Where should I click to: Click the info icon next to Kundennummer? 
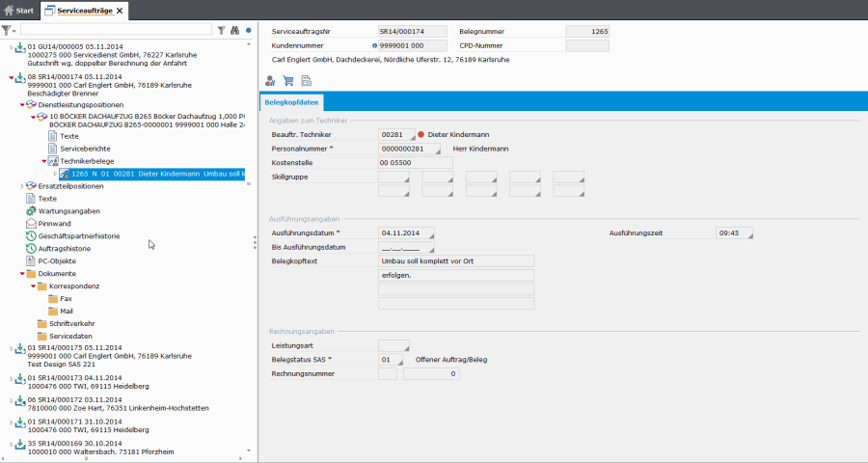(x=374, y=45)
